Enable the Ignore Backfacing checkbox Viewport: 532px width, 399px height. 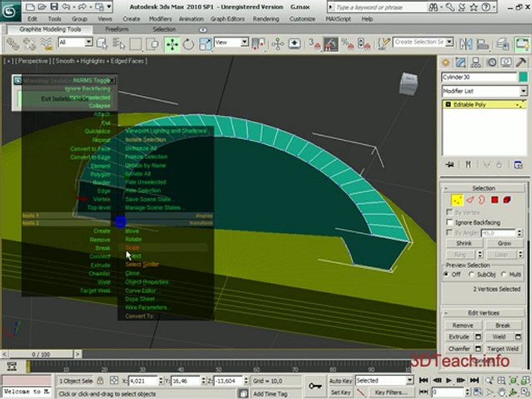coord(449,223)
